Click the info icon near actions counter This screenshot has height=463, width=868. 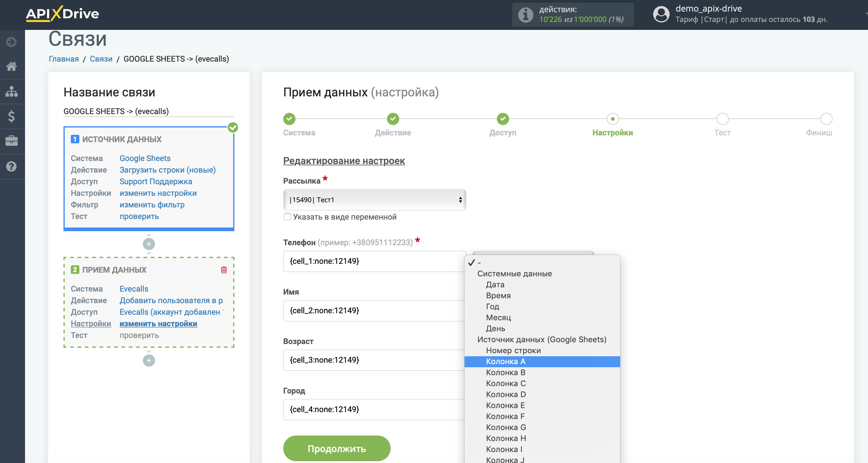tap(525, 15)
